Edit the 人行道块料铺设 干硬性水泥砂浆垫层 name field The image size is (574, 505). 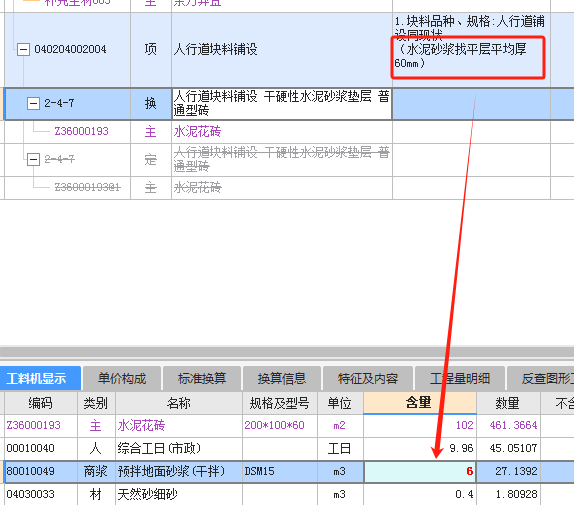tap(282, 104)
